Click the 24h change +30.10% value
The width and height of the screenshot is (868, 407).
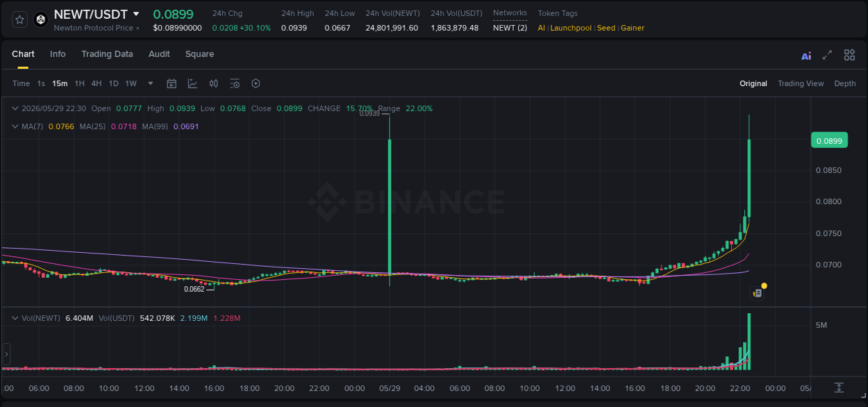255,28
